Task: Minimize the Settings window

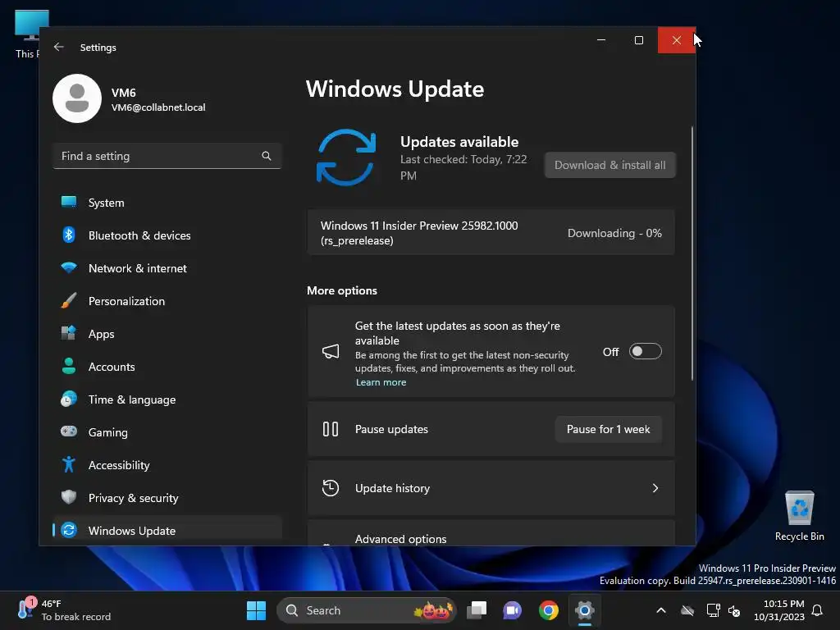Action: tap(601, 40)
